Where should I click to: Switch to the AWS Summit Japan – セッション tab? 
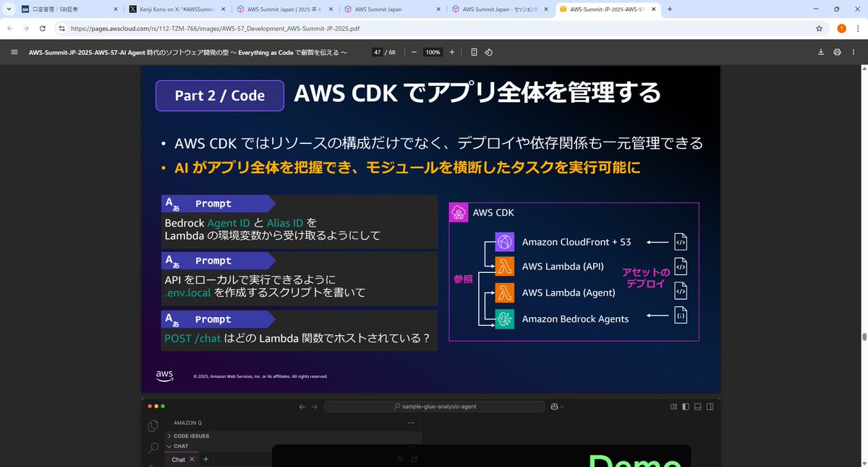pos(501,9)
